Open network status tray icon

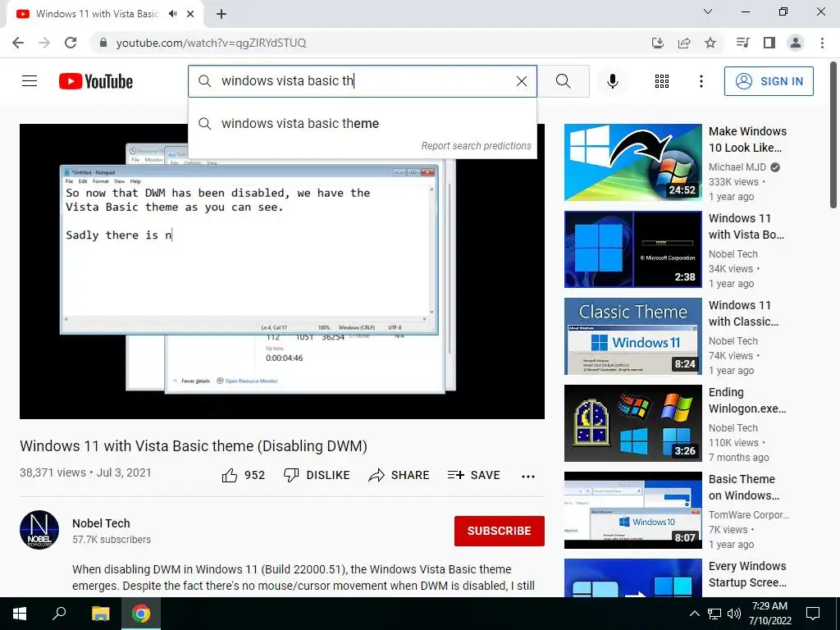coord(714,614)
